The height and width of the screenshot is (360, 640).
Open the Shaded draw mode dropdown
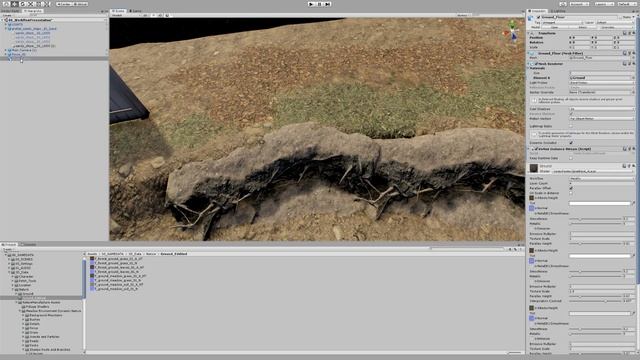tap(125, 16)
